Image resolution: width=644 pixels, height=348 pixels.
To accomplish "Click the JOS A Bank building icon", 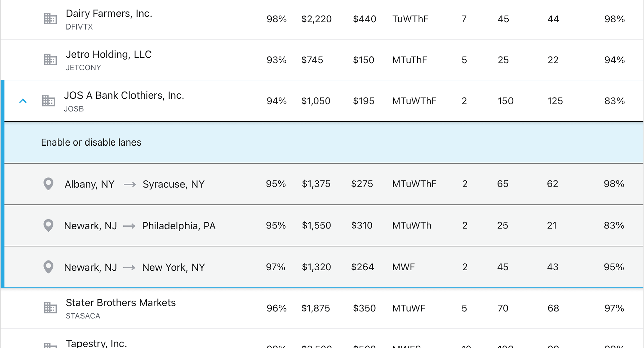I will [48, 101].
